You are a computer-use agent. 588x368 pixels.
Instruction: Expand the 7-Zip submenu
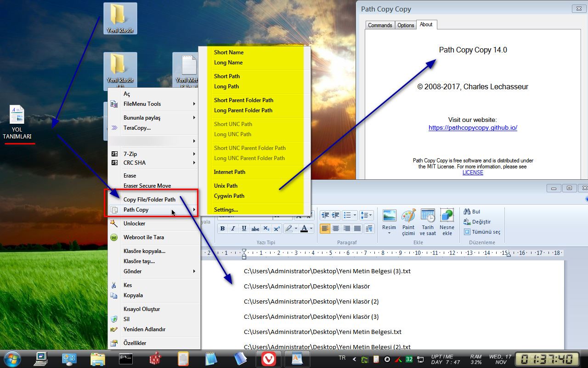154,154
